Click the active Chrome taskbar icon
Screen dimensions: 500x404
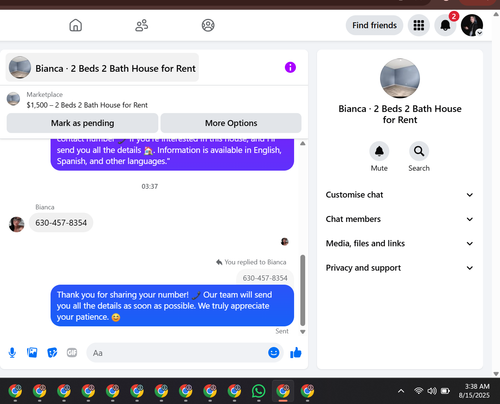[x=283, y=391]
